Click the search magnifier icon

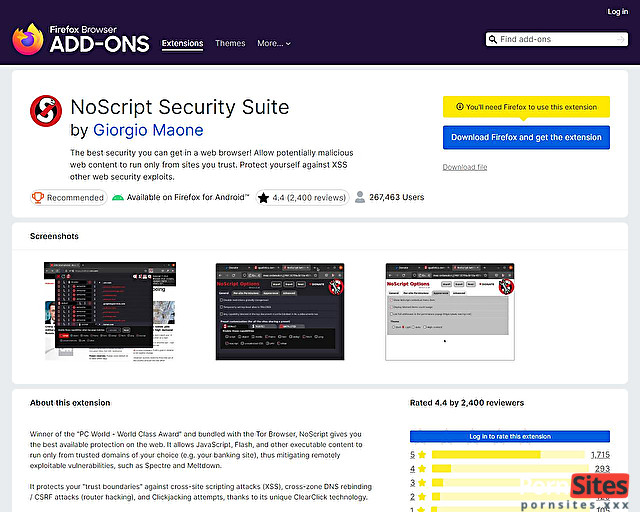[493, 39]
